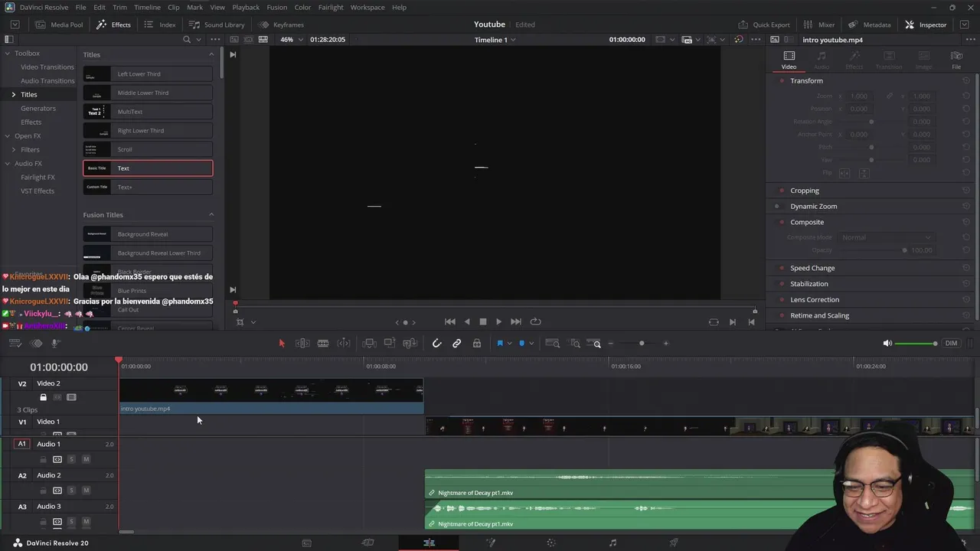Solo the Audio 1 track

click(71, 459)
